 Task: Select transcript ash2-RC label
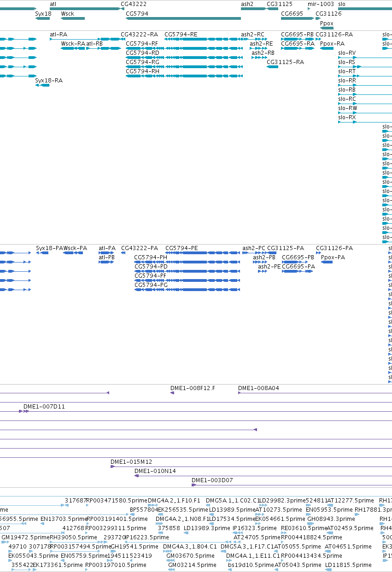(x=253, y=35)
